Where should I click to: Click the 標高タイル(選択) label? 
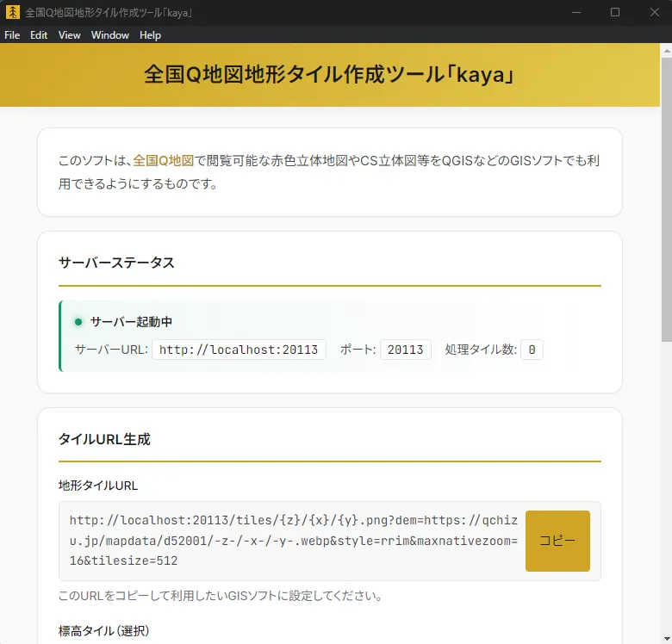point(103,631)
